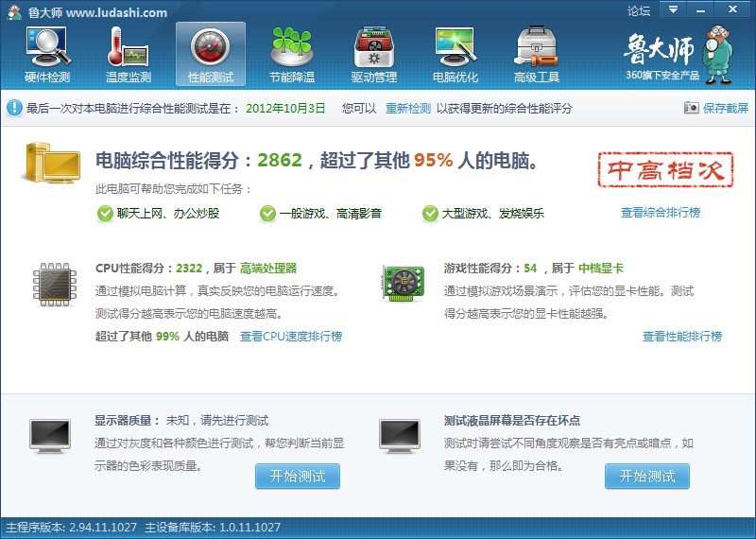The image size is (756, 539).
Task: Click the 中档显卡 label
Action: click(601, 268)
